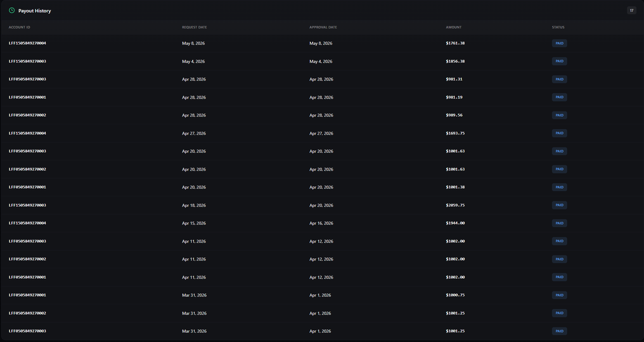Image resolution: width=644 pixels, height=342 pixels.
Task: Click the request date in the $1000.75 row
Action: coord(194,295)
